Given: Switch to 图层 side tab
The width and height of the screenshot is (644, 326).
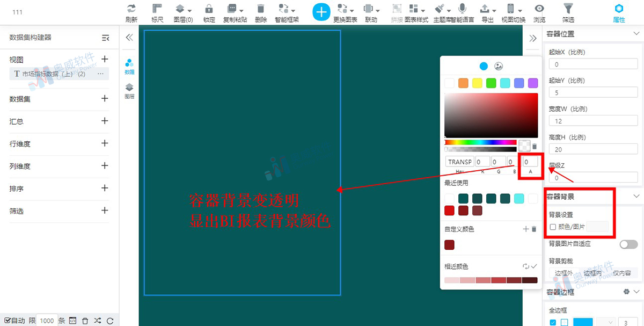Looking at the screenshot, I should (129, 91).
